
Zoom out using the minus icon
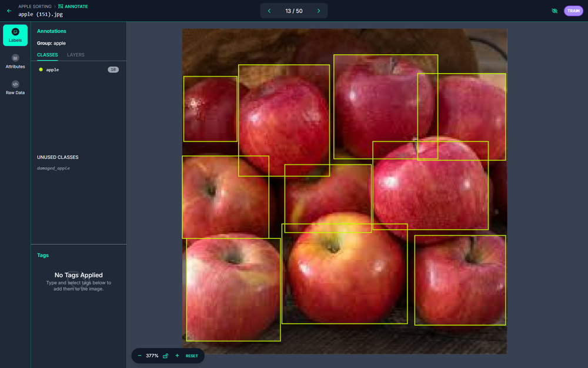[138, 356]
